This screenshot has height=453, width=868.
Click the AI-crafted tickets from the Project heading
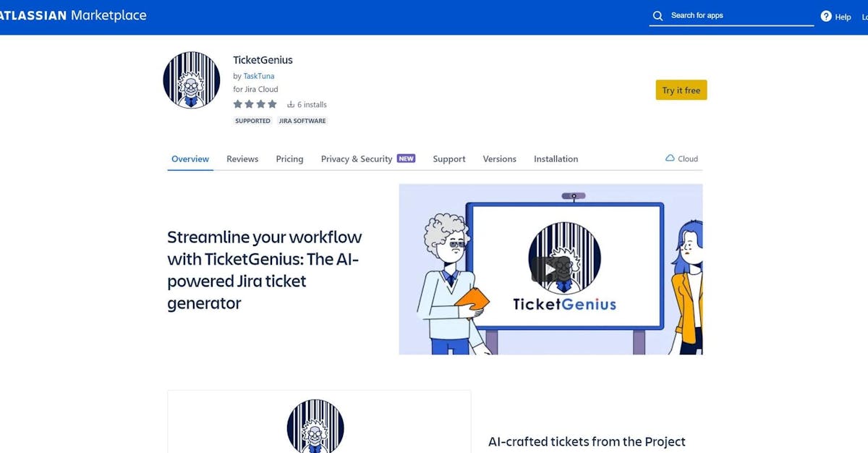(587, 441)
